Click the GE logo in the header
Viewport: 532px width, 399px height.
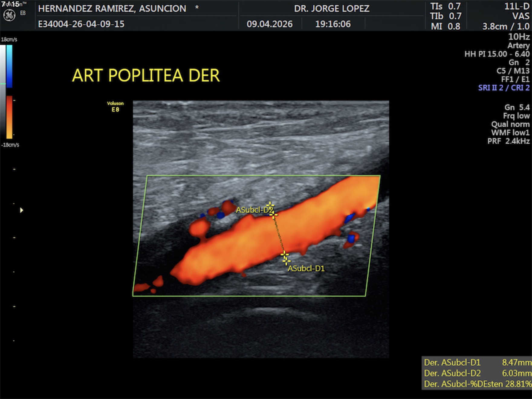pyautogui.click(x=9, y=15)
